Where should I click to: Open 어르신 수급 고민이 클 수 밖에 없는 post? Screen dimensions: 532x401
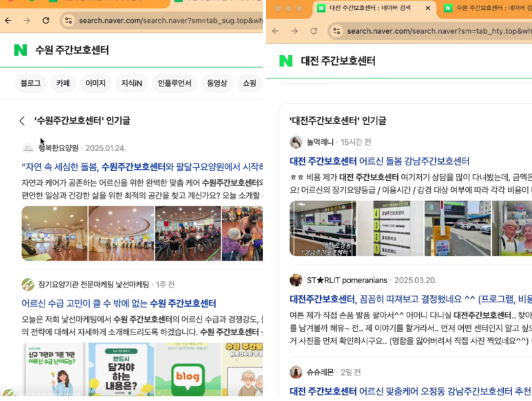pyautogui.click(x=119, y=303)
